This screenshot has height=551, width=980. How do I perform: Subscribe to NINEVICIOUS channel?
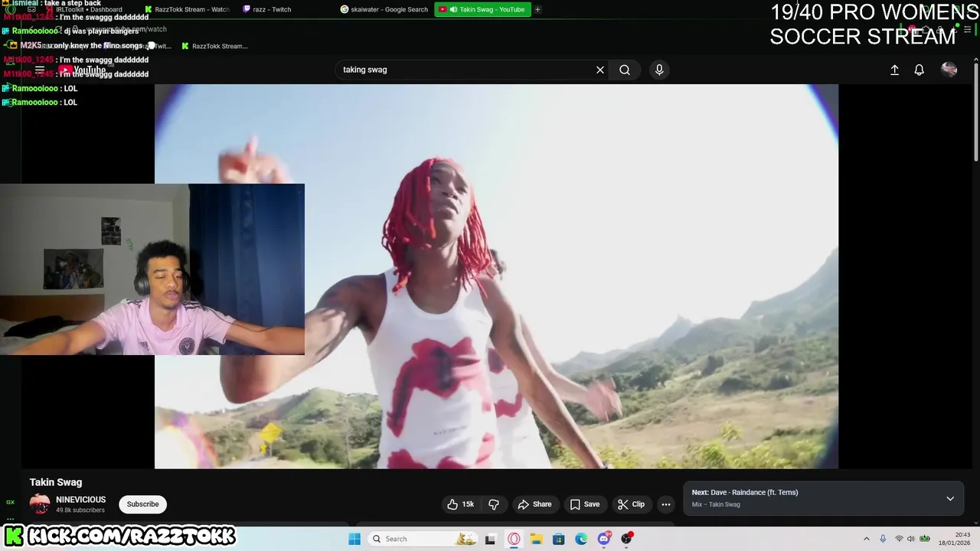click(x=143, y=504)
